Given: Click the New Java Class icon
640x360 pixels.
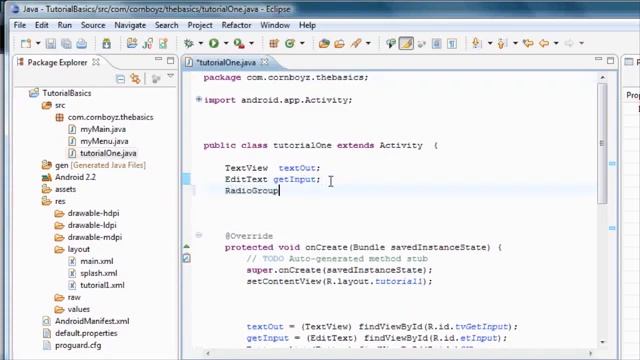Looking at the screenshot, I should coord(290,43).
